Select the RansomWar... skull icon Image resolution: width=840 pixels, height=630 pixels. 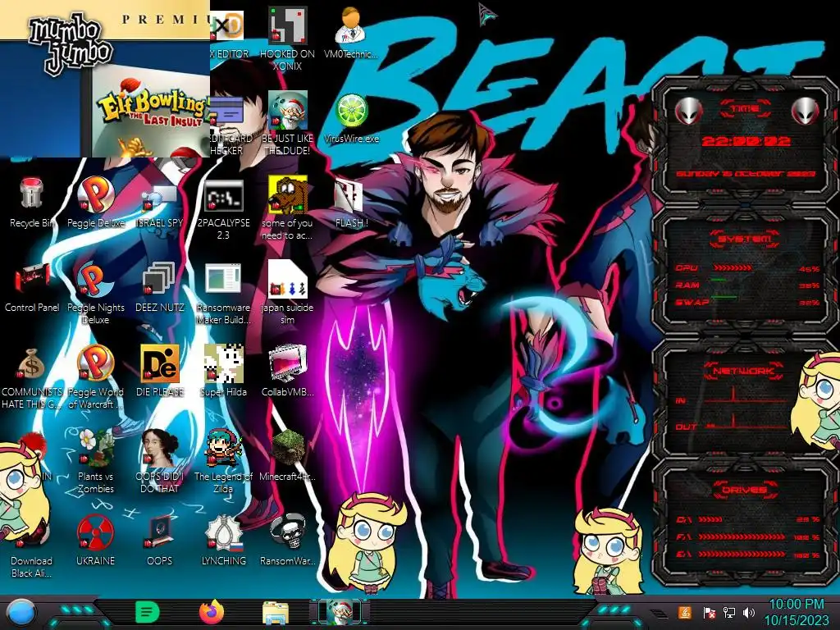click(287, 532)
